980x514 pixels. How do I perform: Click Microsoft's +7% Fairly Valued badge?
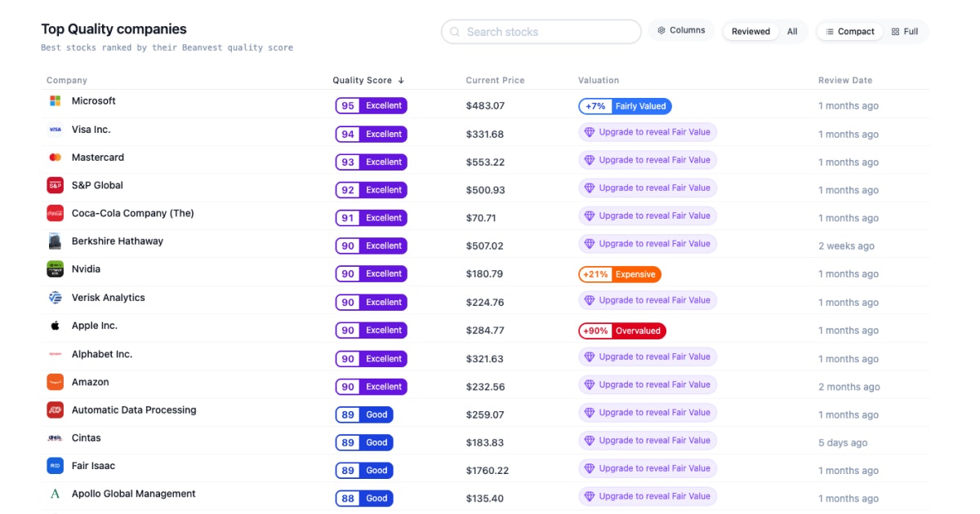click(x=625, y=106)
